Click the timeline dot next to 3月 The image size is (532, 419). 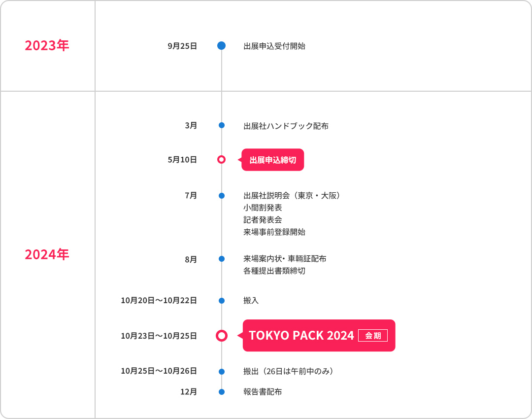(222, 125)
